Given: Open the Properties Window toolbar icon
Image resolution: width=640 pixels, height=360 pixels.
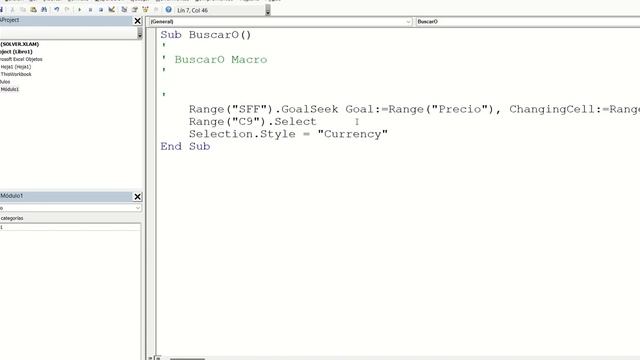Looking at the screenshot, I should [135, 10].
